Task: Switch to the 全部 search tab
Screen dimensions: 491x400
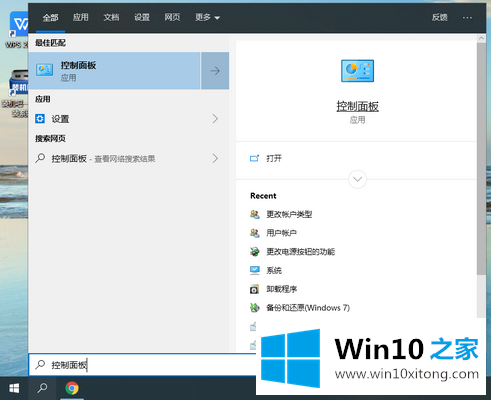Action: point(50,17)
